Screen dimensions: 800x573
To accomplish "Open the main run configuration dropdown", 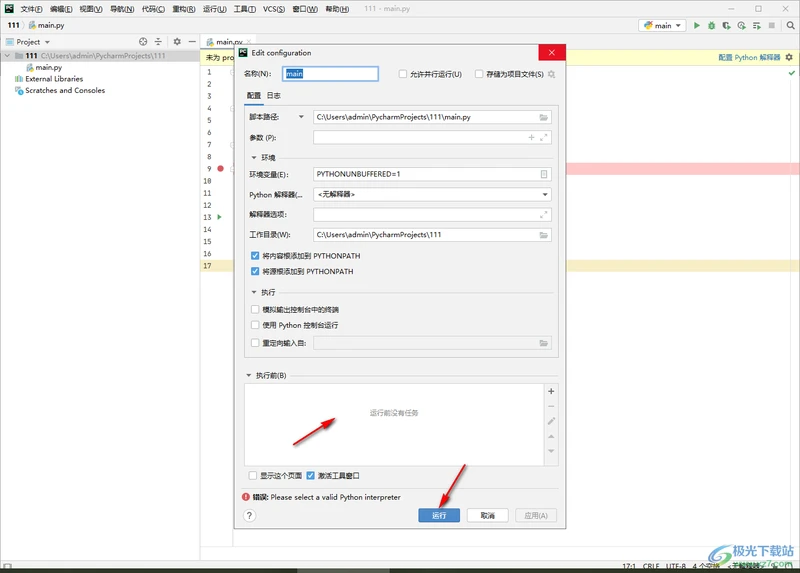I will pyautogui.click(x=662, y=26).
